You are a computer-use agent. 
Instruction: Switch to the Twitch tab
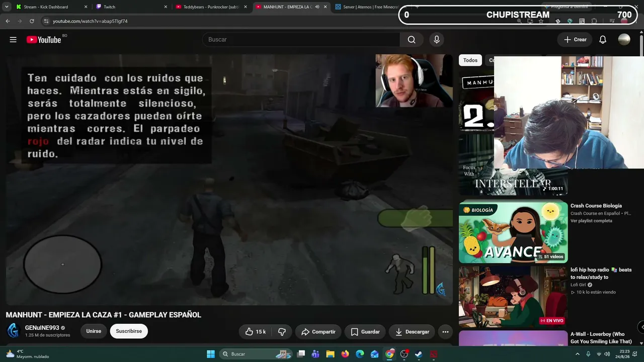(132, 7)
